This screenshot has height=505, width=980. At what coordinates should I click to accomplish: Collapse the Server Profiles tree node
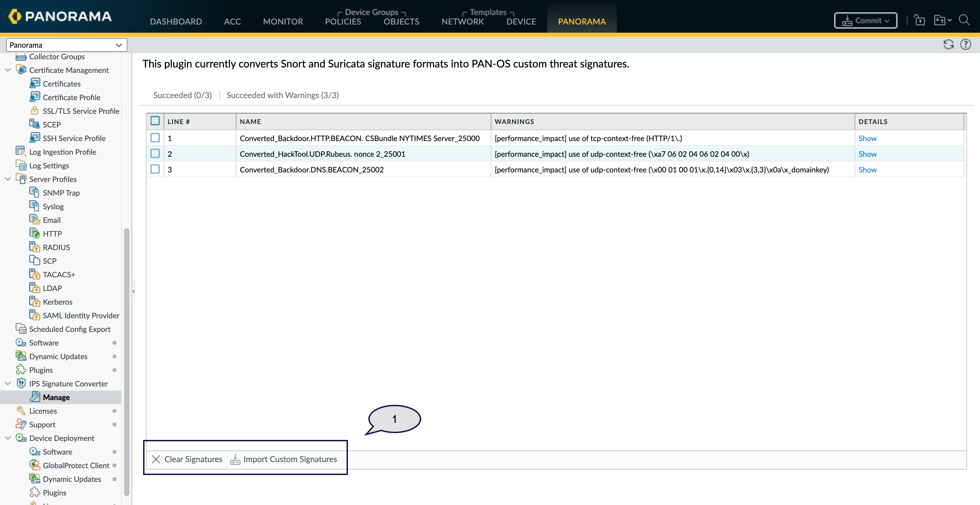pos(7,179)
